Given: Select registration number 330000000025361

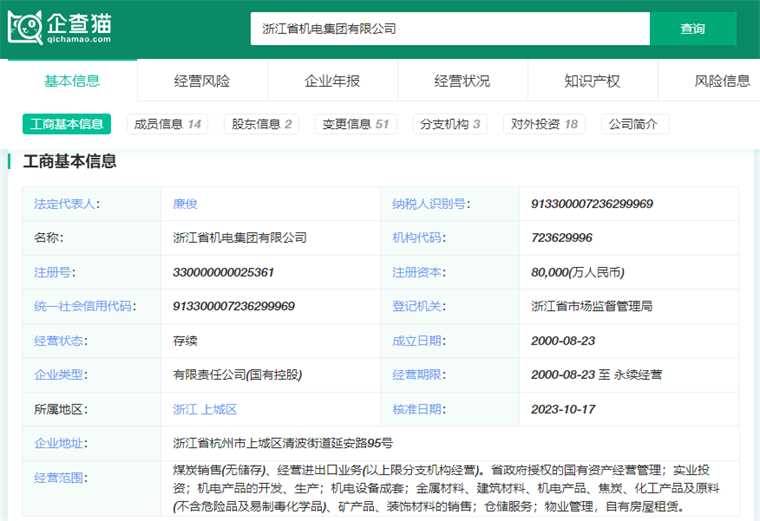Looking at the screenshot, I should [223, 272].
